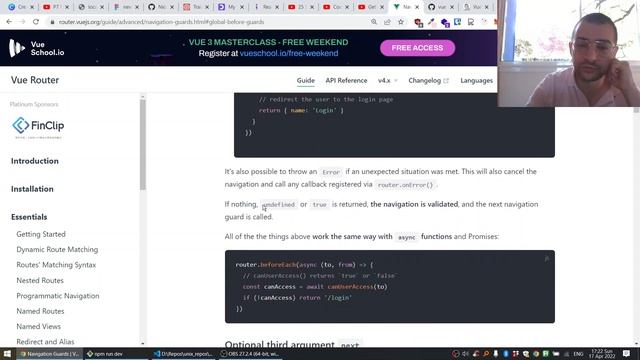This screenshot has height=360, width=640.
Task: Click the browser forward arrow
Action: pos(22,22)
